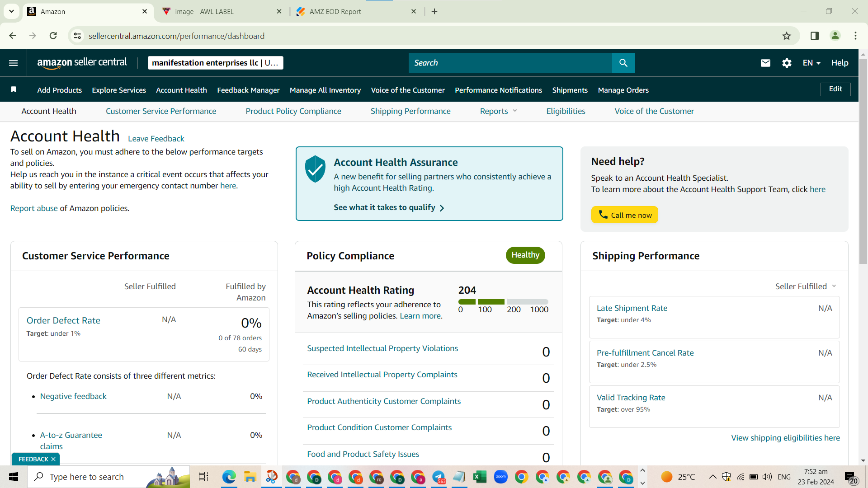View site information icon in address bar
The image size is (868, 488).
pos(77,36)
